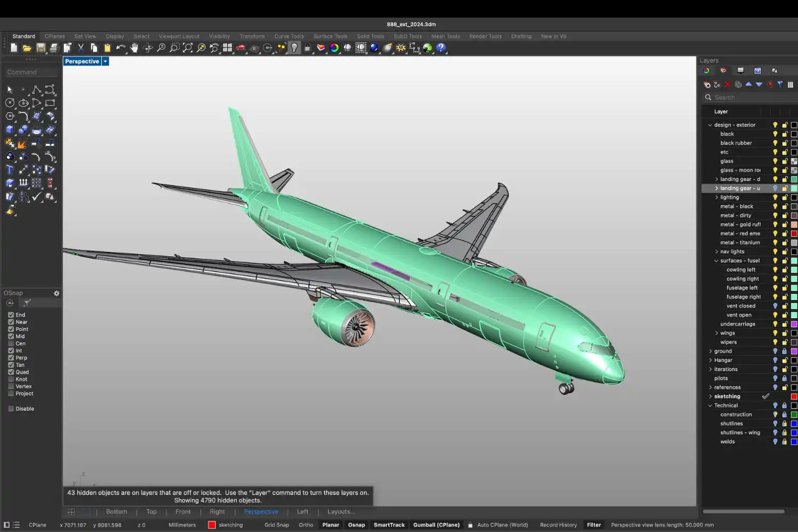Choose the Polyline tool in left sidebar

(37, 89)
